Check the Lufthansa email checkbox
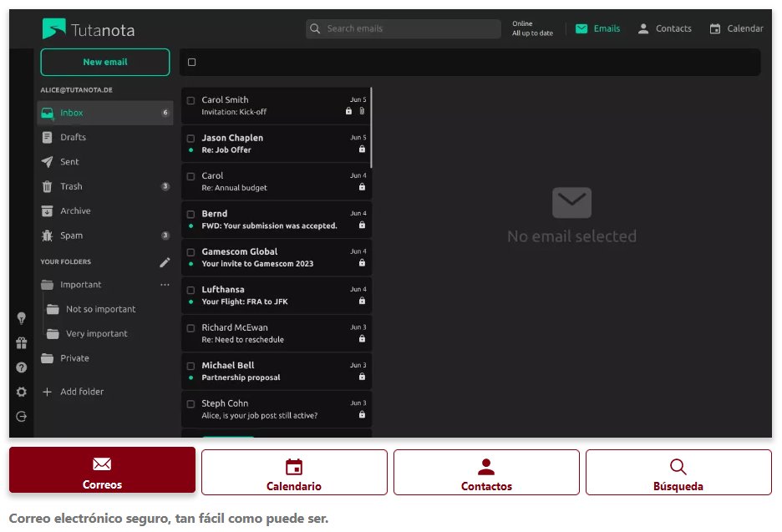The image size is (782, 532). (190, 290)
